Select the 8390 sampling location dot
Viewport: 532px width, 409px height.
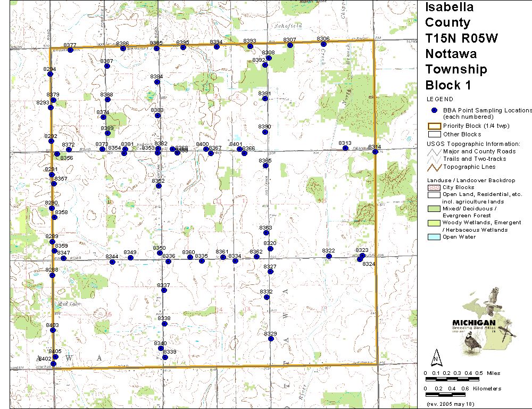click(x=265, y=132)
